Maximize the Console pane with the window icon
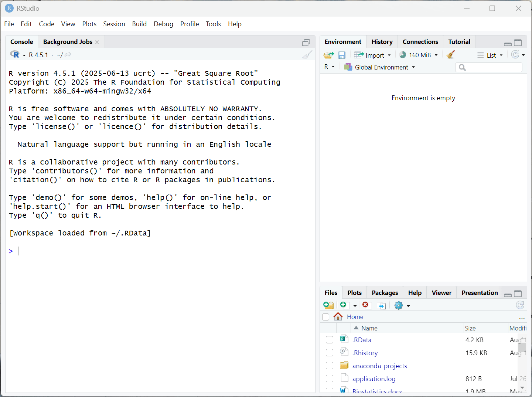The width and height of the screenshot is (532, 397). point(306,43)
